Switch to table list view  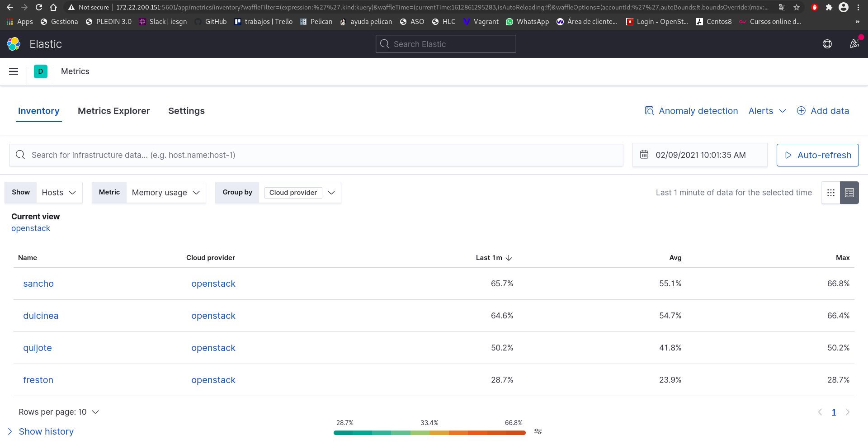click(849, 193)
